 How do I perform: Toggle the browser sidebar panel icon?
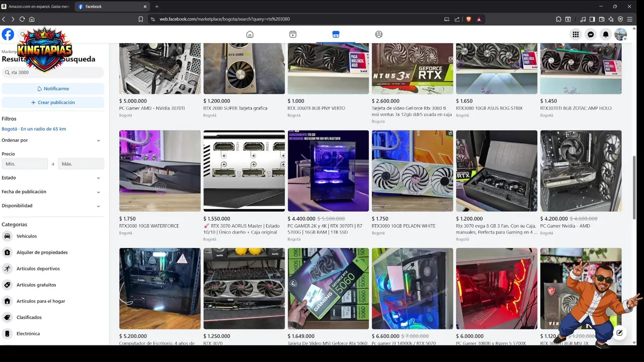[x=592, y=19]
